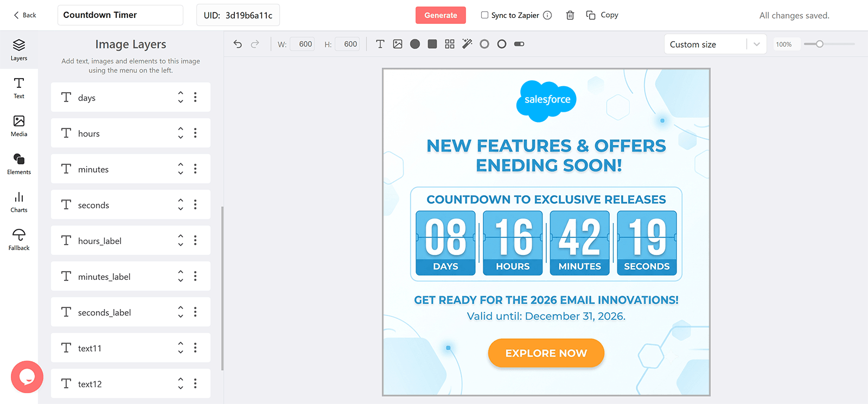Reorder the hours layer with arrows

pos(181,133)
